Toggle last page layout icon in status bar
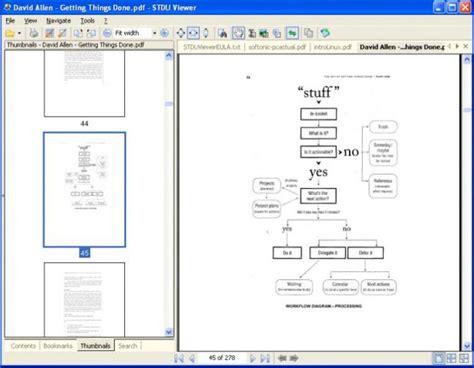 (464, 358)
